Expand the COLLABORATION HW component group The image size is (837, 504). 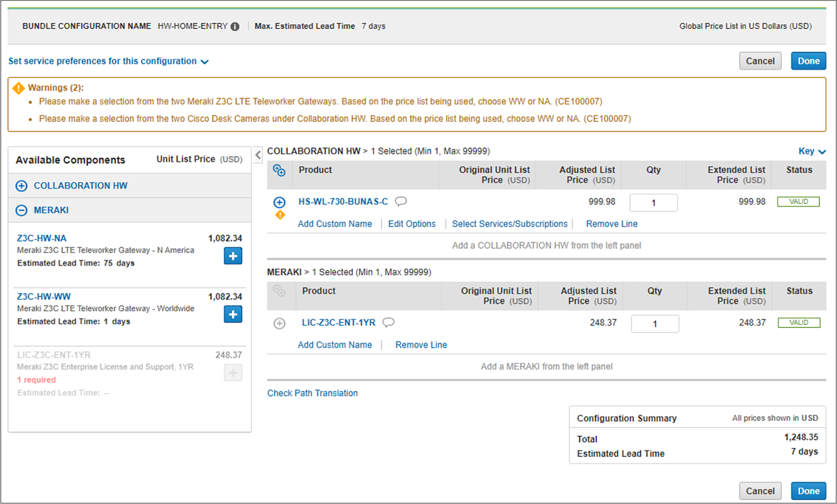(x=21, y=186)
